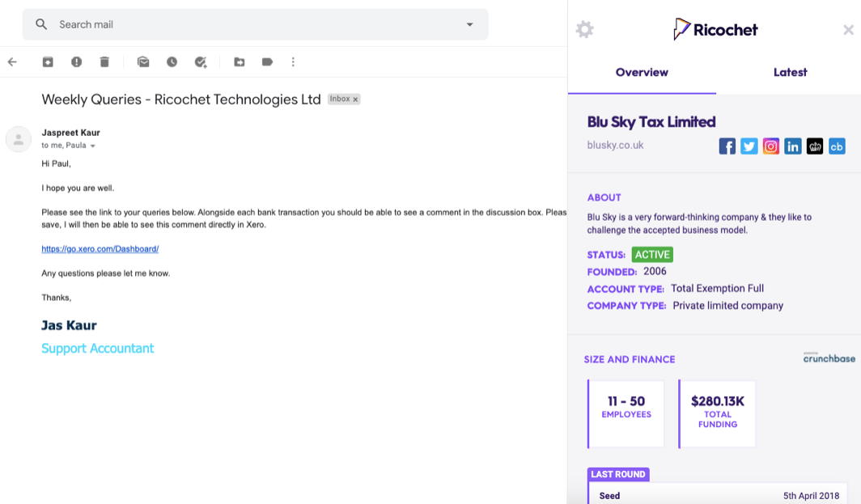This screenshot has height=504, width=861.
Task: Open Companies House crown icon
Action: [815, 146]
